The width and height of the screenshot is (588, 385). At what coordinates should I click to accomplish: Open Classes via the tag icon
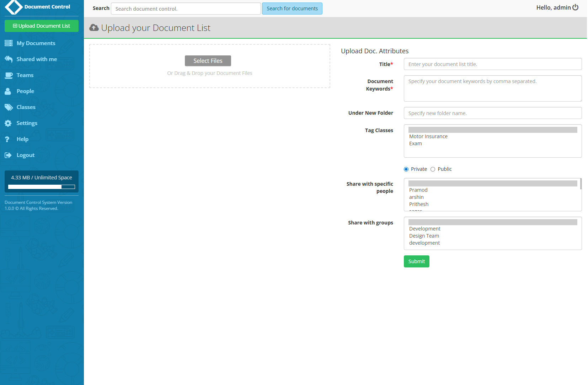point(9,107)
